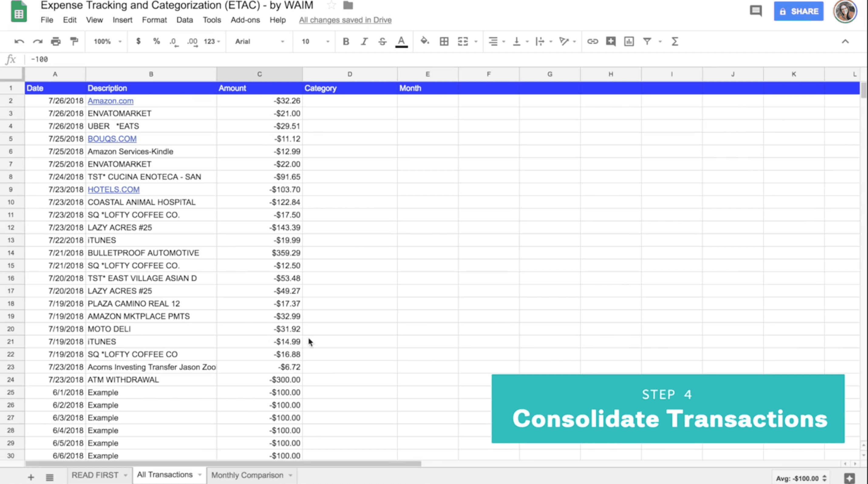Toggle bold formatting
Image resolution: width=868 pixels, height=484 pixels.
[x=346, y=42]
